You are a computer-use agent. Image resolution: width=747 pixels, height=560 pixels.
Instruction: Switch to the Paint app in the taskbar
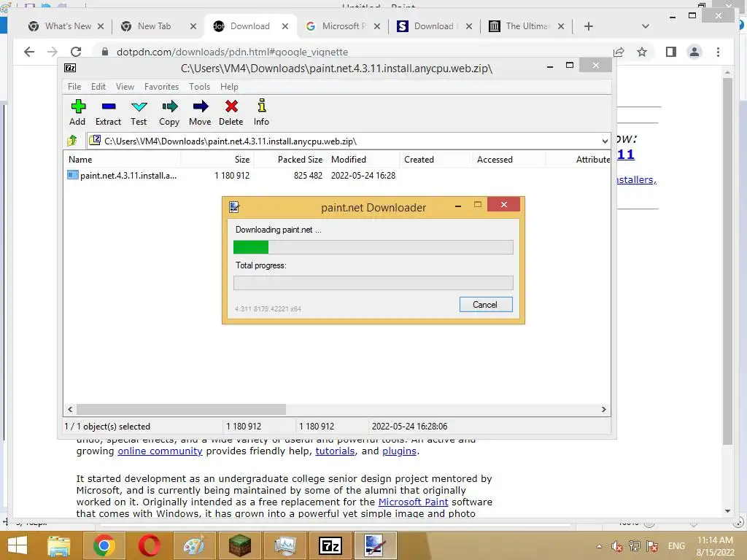(x=194, y=545)
